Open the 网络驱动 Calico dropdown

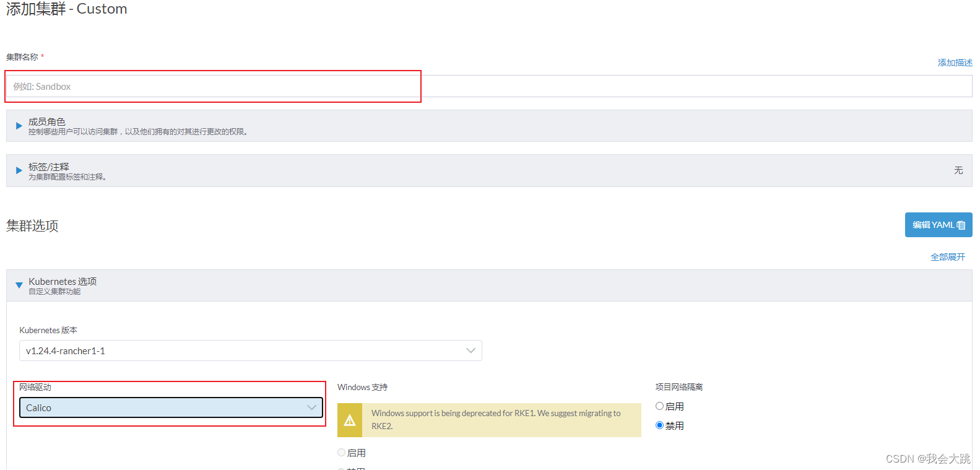click(x=171, y=407)
